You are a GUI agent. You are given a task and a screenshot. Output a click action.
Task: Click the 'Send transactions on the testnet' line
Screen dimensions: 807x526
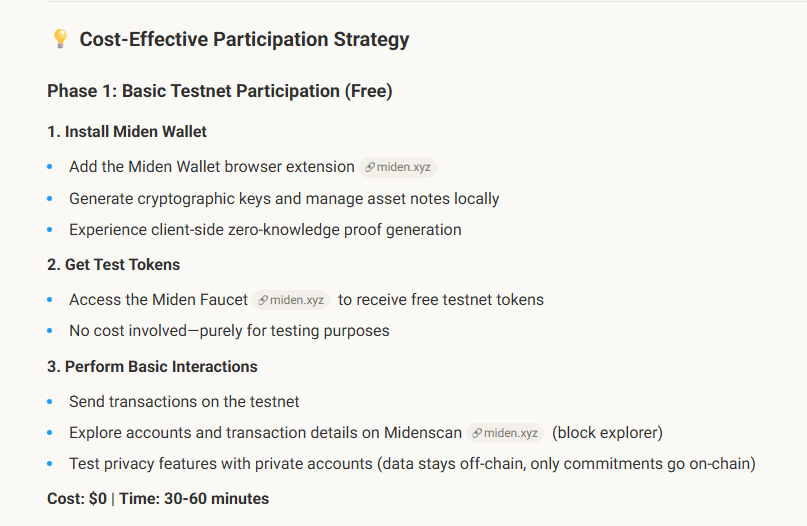point(184,401)
